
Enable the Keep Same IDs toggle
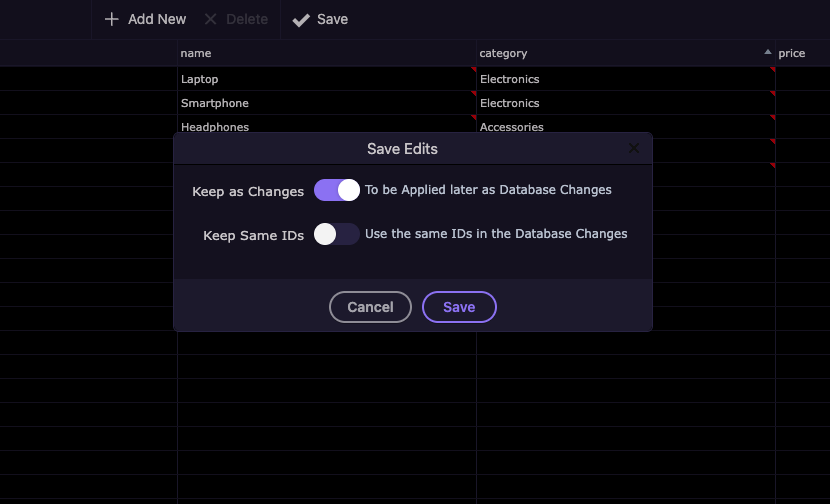click(x=337, y=234)
